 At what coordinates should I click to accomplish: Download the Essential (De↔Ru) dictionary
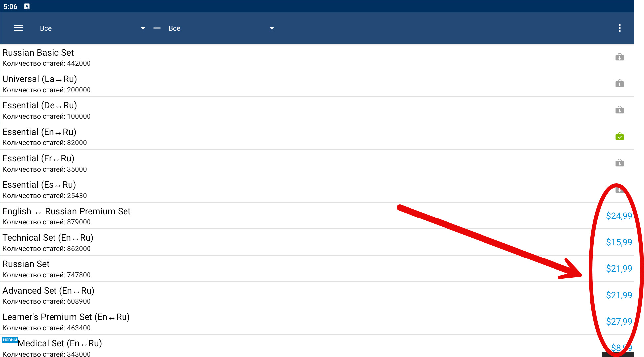tap(619, 110)
